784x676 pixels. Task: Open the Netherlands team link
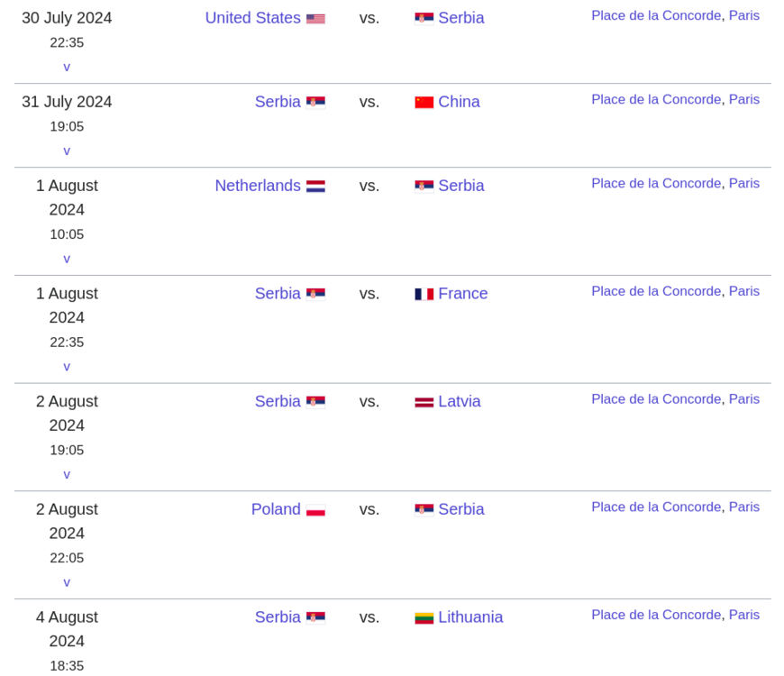(258, 186)
